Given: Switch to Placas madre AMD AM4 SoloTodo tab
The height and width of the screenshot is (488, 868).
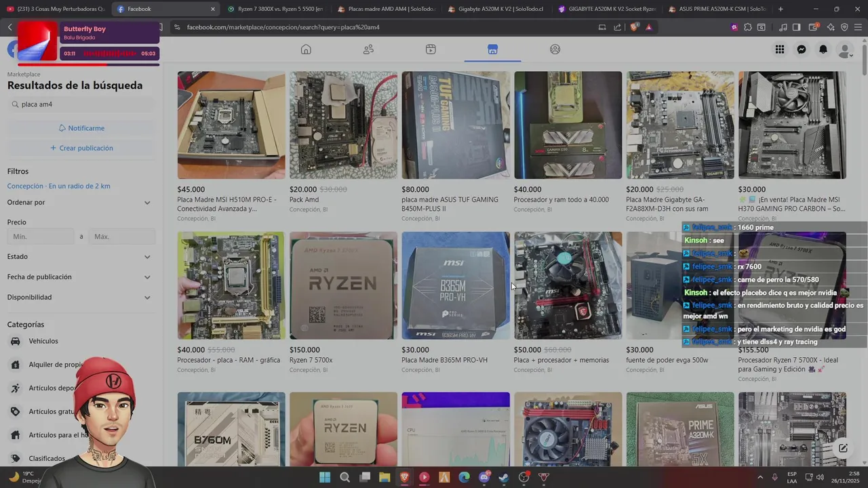Looking at the screenshot, I should point(386,9).
